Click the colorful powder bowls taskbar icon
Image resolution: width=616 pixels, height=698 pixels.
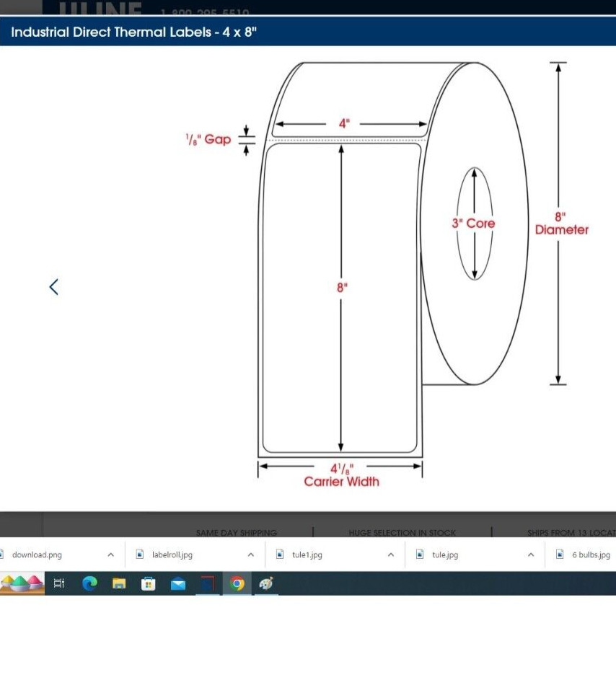(x=22, y=583)
